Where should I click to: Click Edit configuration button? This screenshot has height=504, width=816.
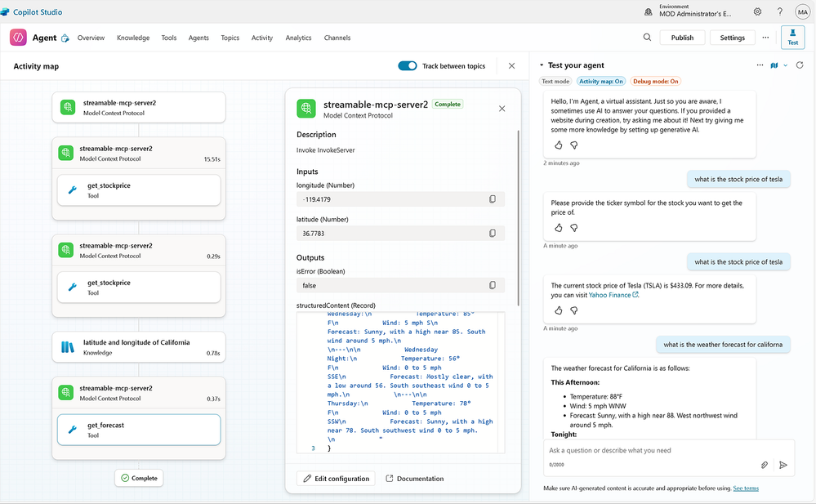point(337,479)
